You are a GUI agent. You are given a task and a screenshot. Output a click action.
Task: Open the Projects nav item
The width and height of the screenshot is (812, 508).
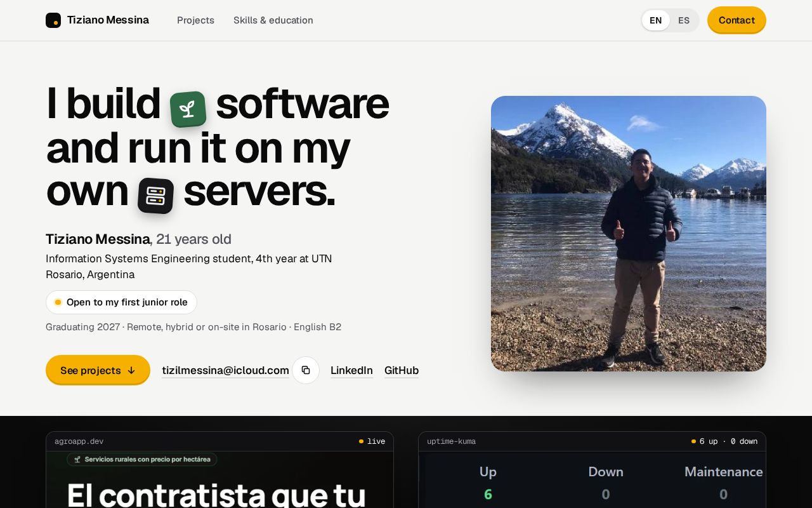coord(195,20)
